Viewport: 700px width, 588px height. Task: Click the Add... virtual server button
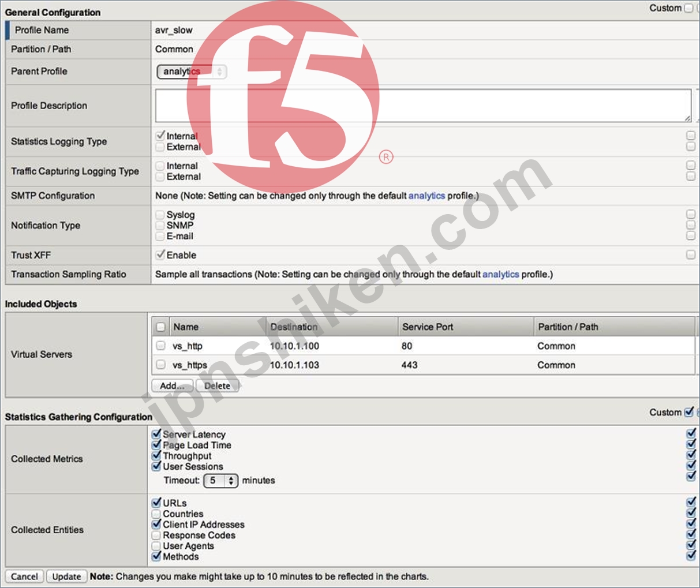coord(172,385)
